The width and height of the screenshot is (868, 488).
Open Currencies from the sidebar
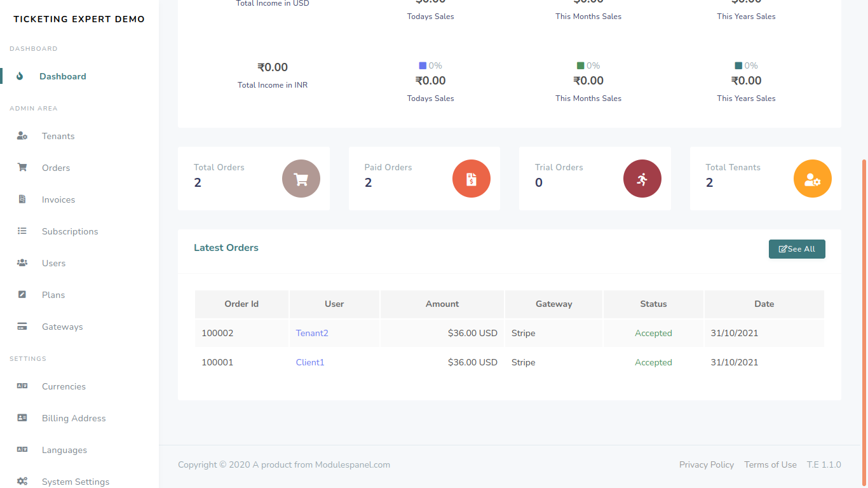(64, 386)
